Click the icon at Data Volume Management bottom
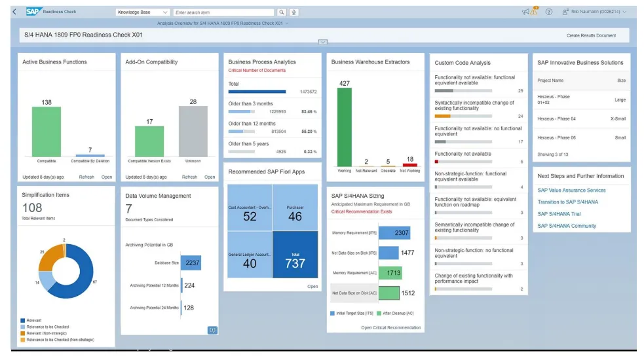This screenshot has height=360, width=644. click(212, 330)
